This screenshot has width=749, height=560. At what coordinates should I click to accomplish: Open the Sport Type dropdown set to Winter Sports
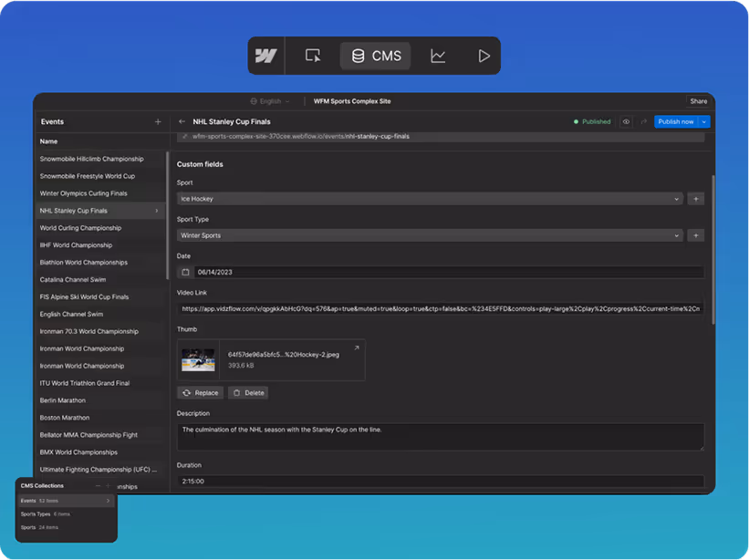pos(430,235)
